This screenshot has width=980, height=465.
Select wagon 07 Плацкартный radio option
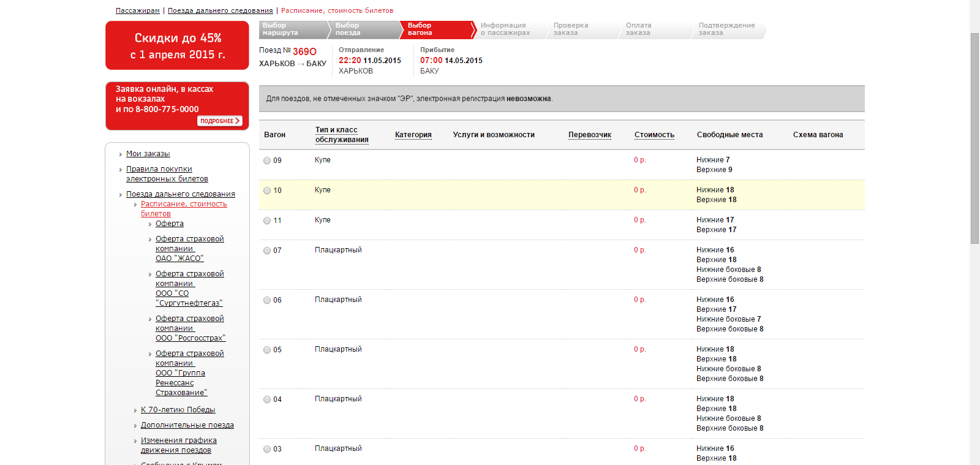coord(267,251)
